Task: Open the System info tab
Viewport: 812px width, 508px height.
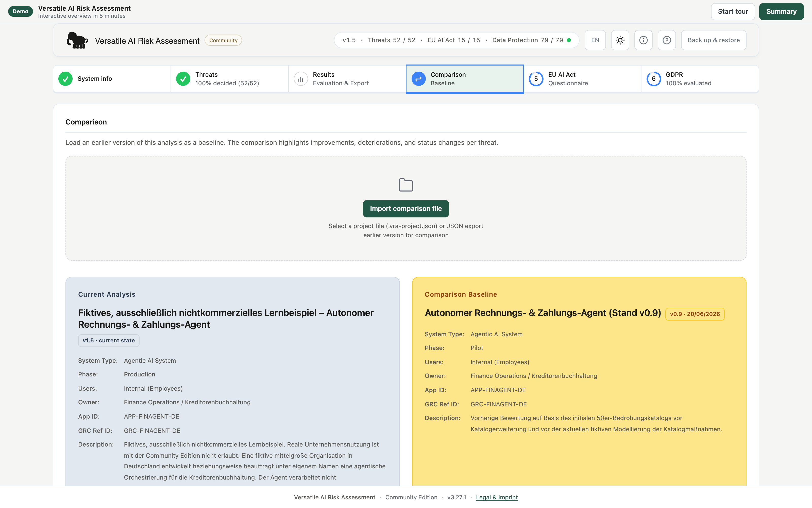Action: [x=112, y=79]
